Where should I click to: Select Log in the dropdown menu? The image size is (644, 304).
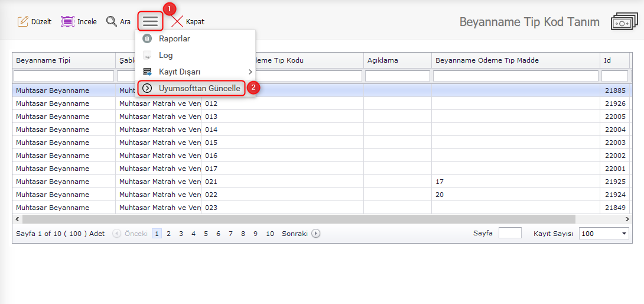click(165, 56)
